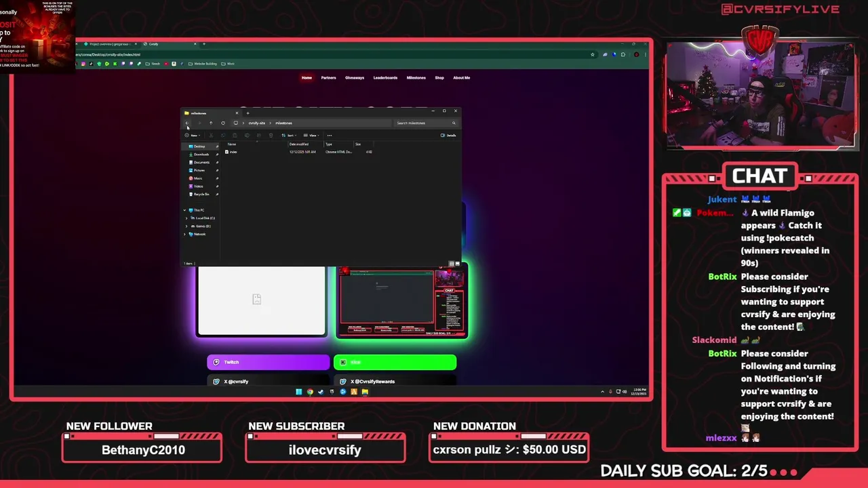Open the Windows Start menu
868x488 pixels.
click(298, 392)
